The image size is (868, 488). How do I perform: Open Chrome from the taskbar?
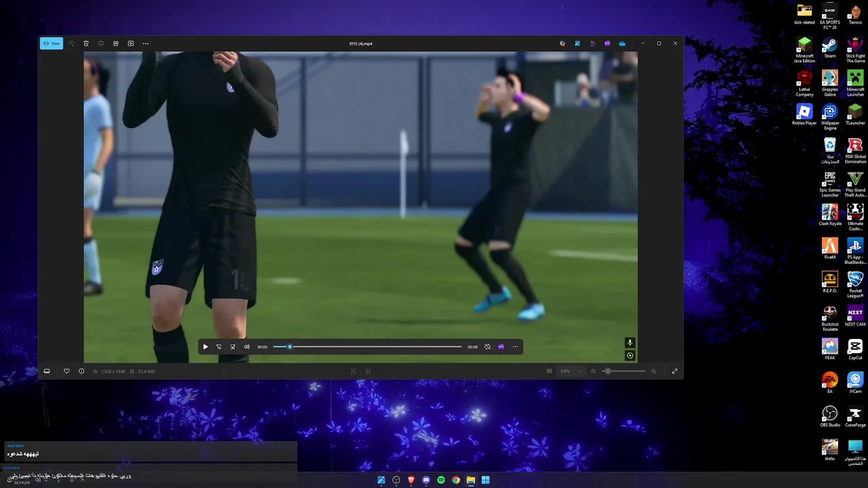tap(456, 480)
